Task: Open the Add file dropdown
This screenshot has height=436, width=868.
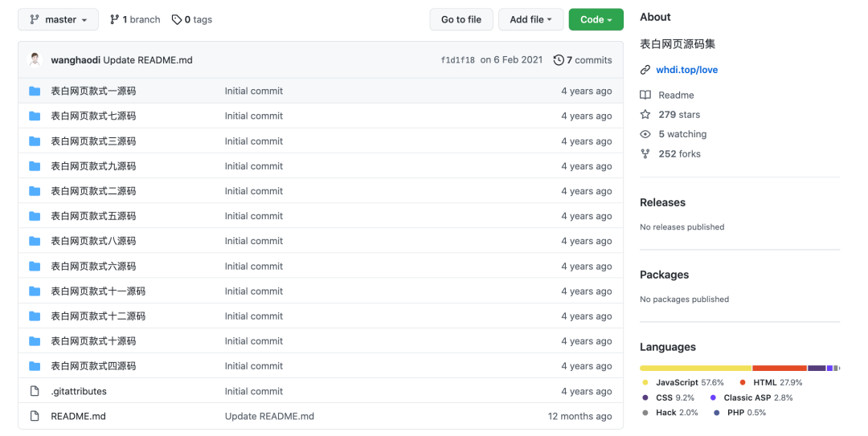Action: pos(531,19)
